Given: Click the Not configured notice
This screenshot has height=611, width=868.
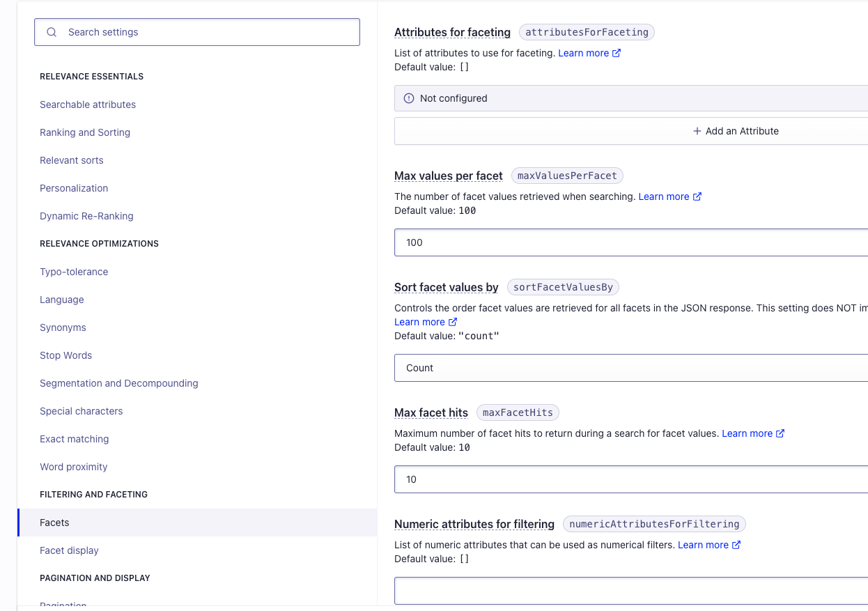Looking at the screenshot, I should click(x=631, y=98).
